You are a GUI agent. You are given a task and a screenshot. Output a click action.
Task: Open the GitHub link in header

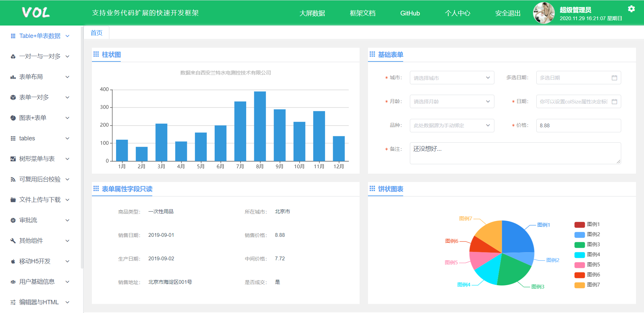[410, 13]
